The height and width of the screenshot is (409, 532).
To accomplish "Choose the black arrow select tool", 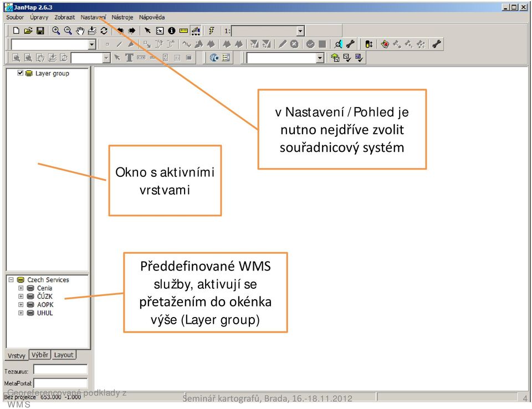I will pyautogui.click(x=147, y=30).
